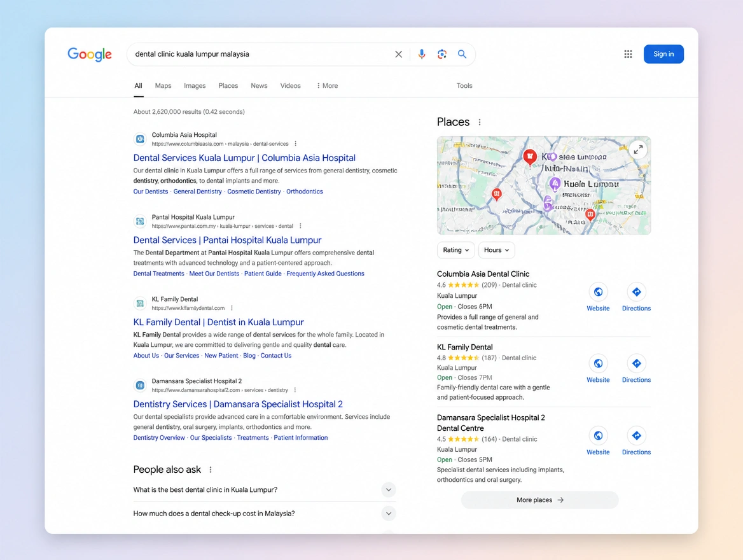Switch to the Videos tab
743x560 pixels.
(291, 86)
